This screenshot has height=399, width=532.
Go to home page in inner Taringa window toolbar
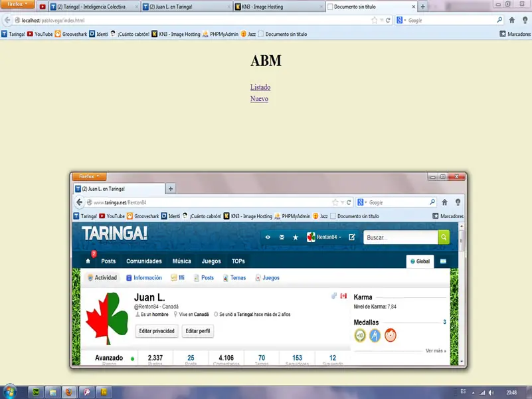tap(444, 202)
